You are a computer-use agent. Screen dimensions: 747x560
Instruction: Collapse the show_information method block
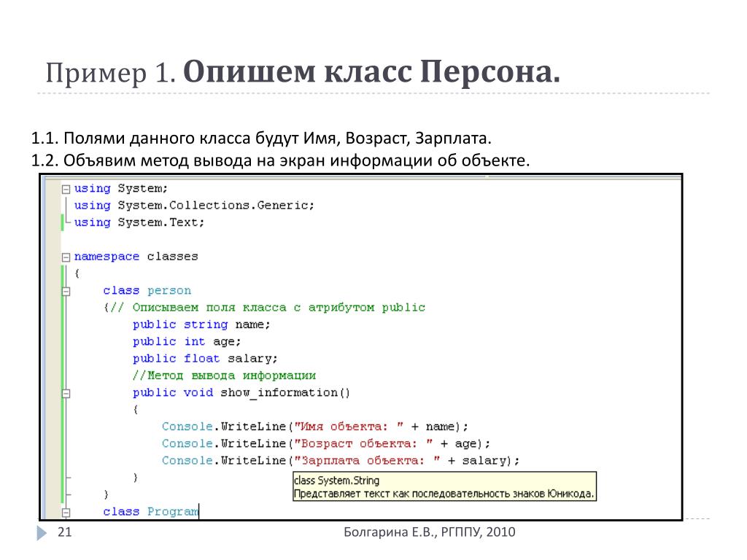pos(66,393)
